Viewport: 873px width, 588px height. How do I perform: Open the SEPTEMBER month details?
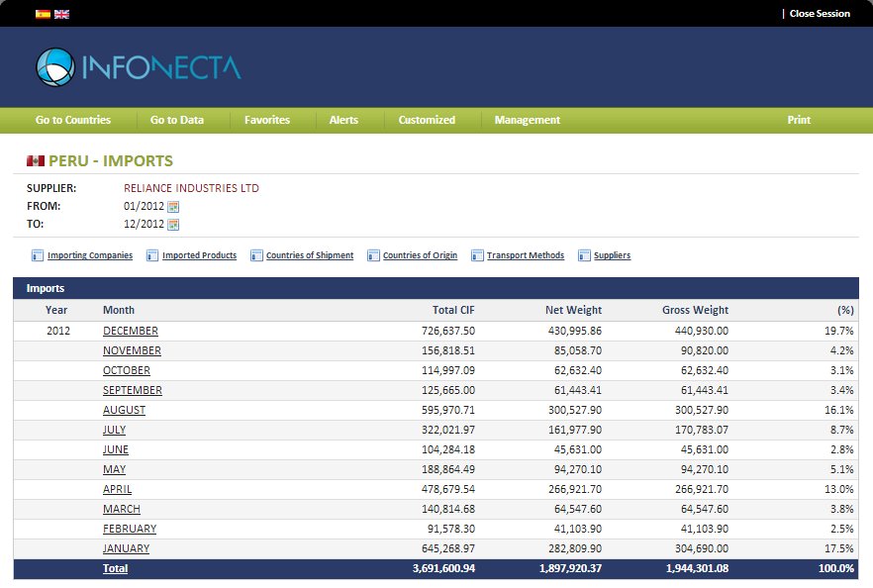[133, 390]
